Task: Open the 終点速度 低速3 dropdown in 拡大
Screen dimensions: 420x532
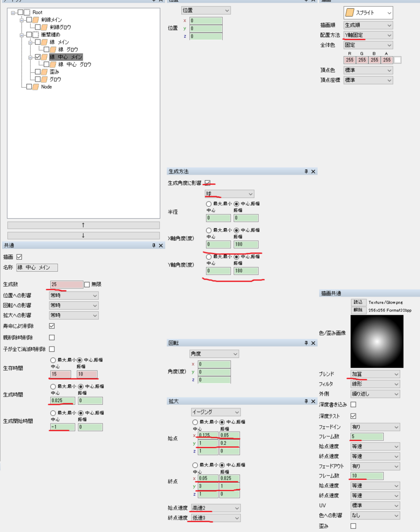Action: click(215, 518)
